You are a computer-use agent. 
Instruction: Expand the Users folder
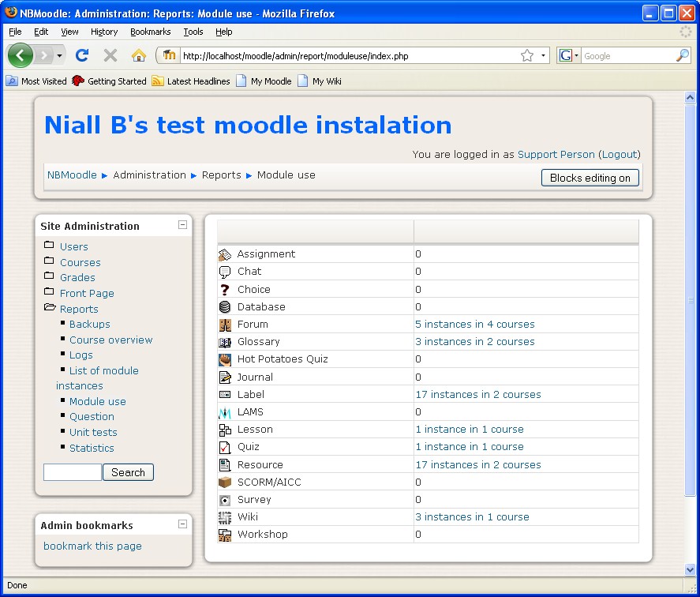(x=49, y=245)
